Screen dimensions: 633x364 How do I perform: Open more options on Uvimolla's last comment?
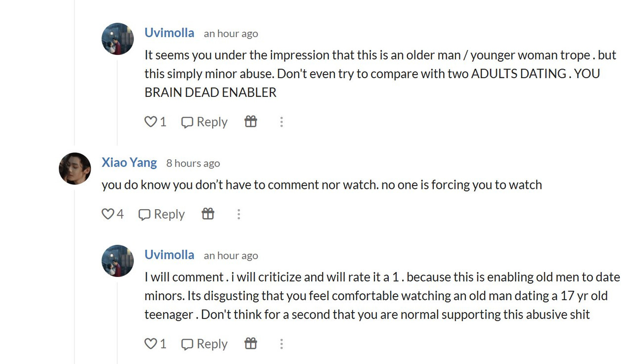pyautogui.click(x=281, y=344)
